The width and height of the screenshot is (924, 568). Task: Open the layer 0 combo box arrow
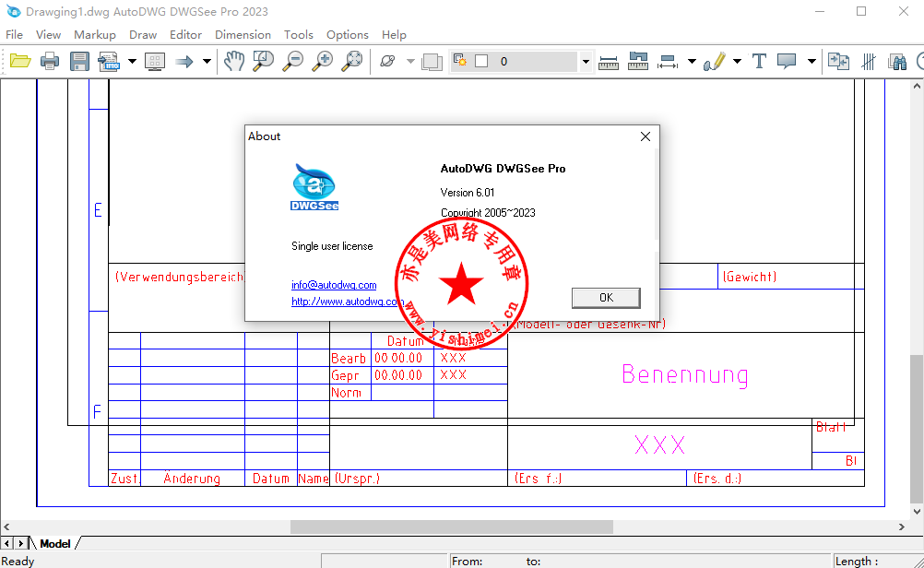click(x=586, y=61)
